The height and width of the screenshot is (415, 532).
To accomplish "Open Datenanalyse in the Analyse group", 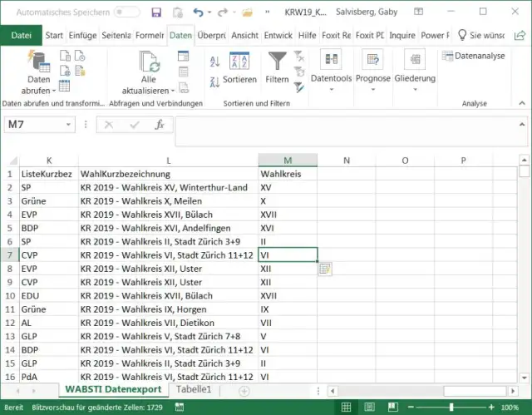I will tap(473, 56).
